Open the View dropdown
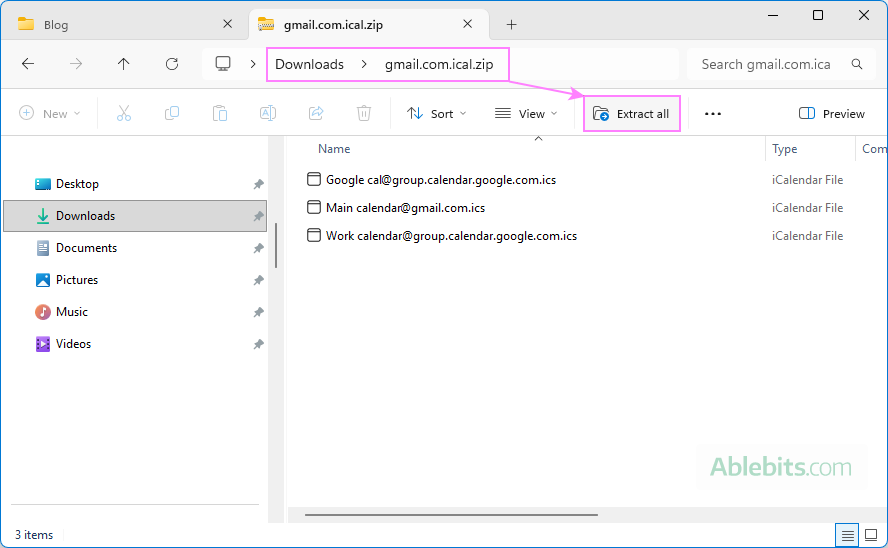The image size is (888, 548). pyautogui.click(x=526, y=114)
